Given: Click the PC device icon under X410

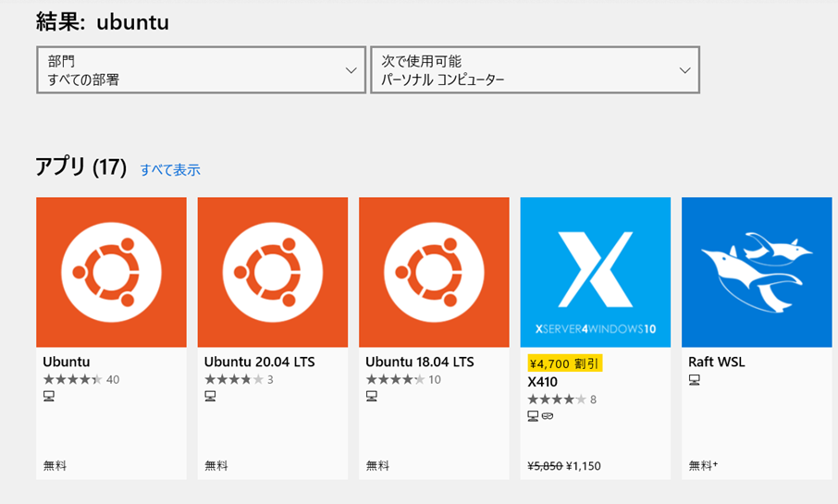Looking at the screenshot, I should (x=533, y=416).
